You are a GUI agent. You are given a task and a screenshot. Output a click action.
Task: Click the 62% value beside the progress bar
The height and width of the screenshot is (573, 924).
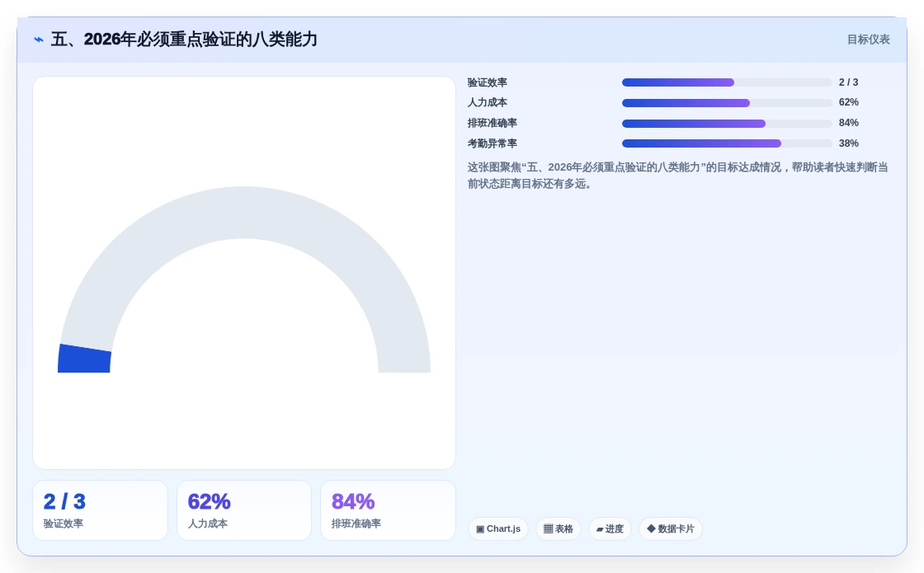coord(849,102)
